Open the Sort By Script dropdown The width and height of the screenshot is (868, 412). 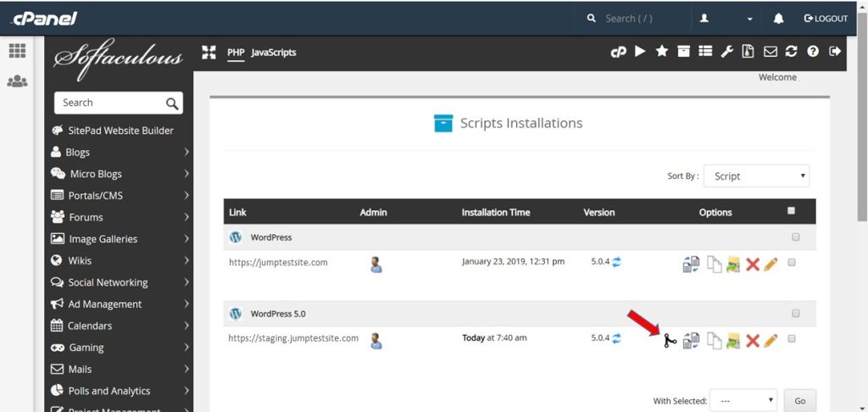click(x=756, y=176)
